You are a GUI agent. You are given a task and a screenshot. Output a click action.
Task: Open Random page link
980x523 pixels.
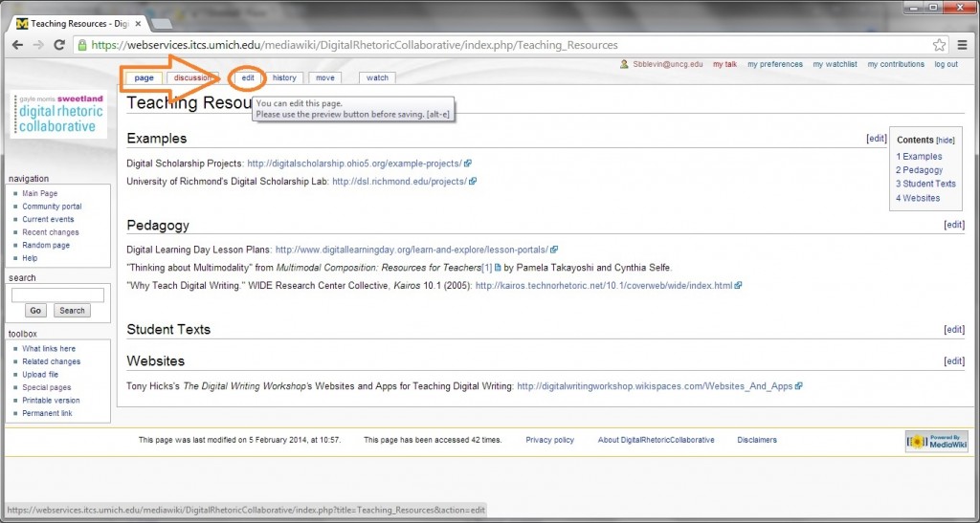[x=46, y=246]
